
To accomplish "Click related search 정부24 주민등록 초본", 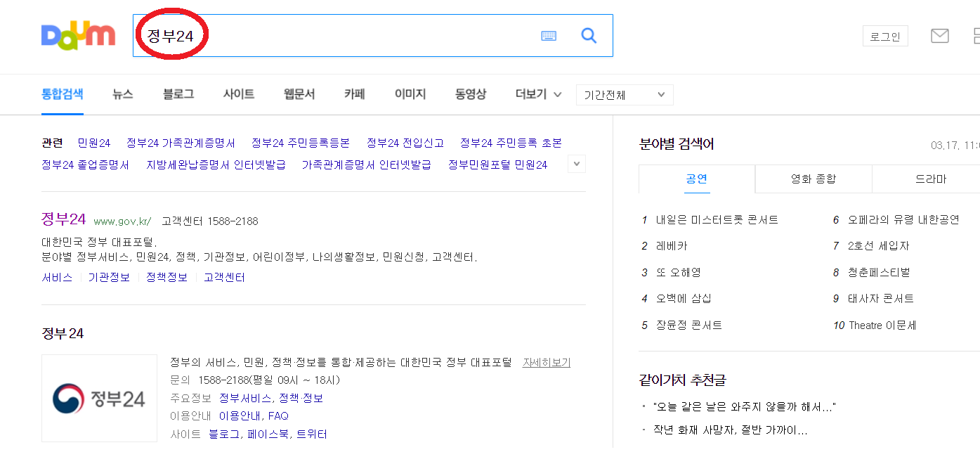I will [511, 143].
